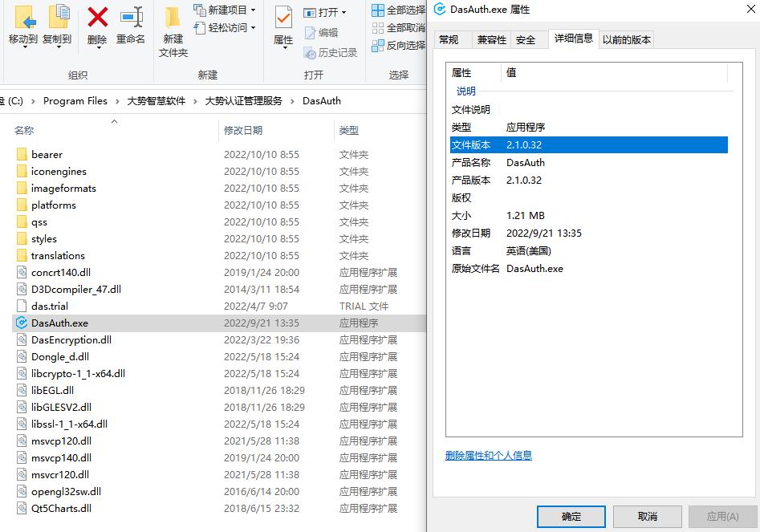Image resolution: width=760 pixels, height=532 pixels.
Task: Click the 删除属性和个人信息 link
Action: click(488, 456)
